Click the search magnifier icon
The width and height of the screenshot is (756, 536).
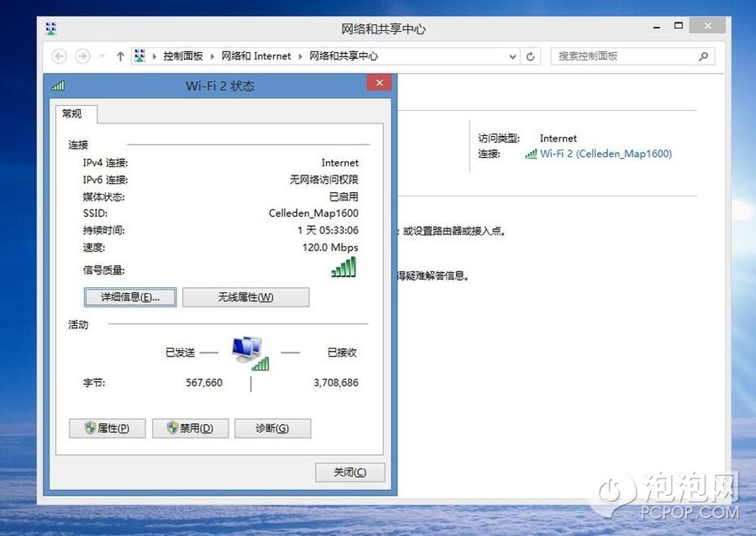pyautogui.click(x=703, y=57)
